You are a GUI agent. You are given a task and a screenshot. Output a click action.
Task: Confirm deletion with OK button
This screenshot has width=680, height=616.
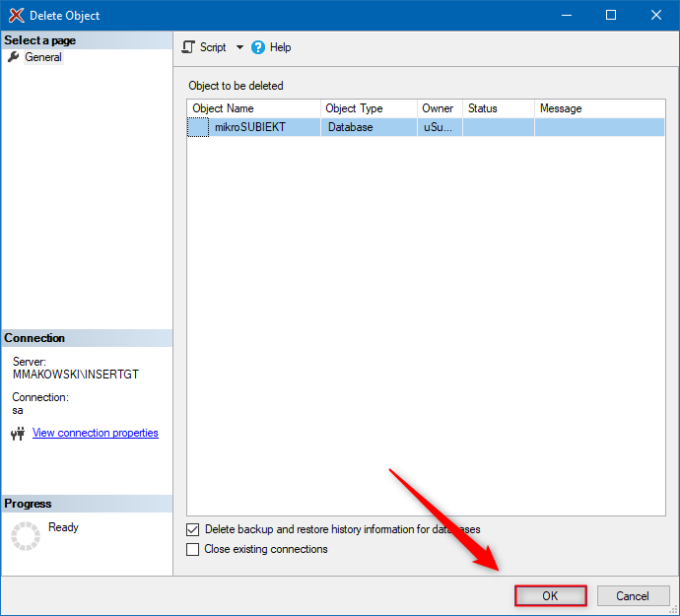pyautogui.click(x=550, y=595)
